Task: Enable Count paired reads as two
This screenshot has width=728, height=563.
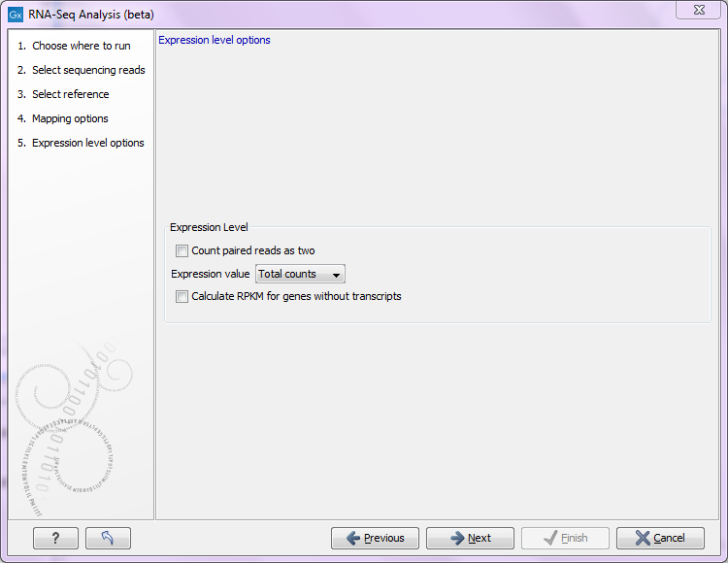Action: (x=182, y=251)
